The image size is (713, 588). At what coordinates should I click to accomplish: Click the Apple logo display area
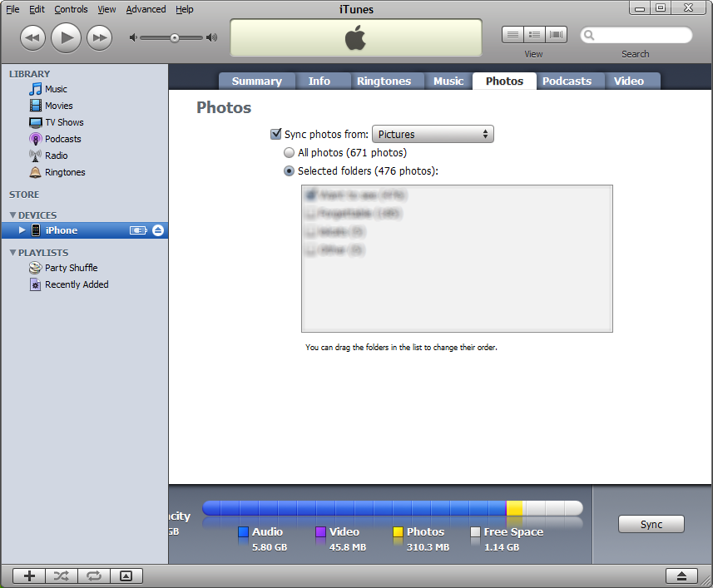(x=355, y=37)
